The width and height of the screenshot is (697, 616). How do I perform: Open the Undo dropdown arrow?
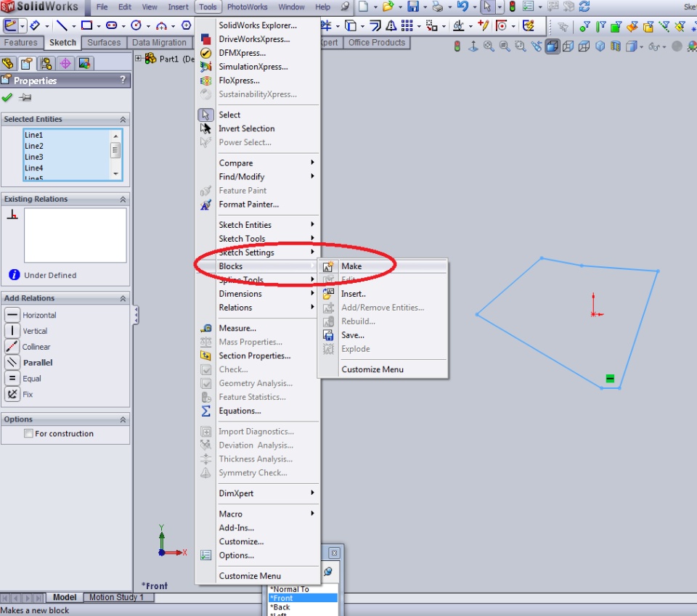point(474,7)
